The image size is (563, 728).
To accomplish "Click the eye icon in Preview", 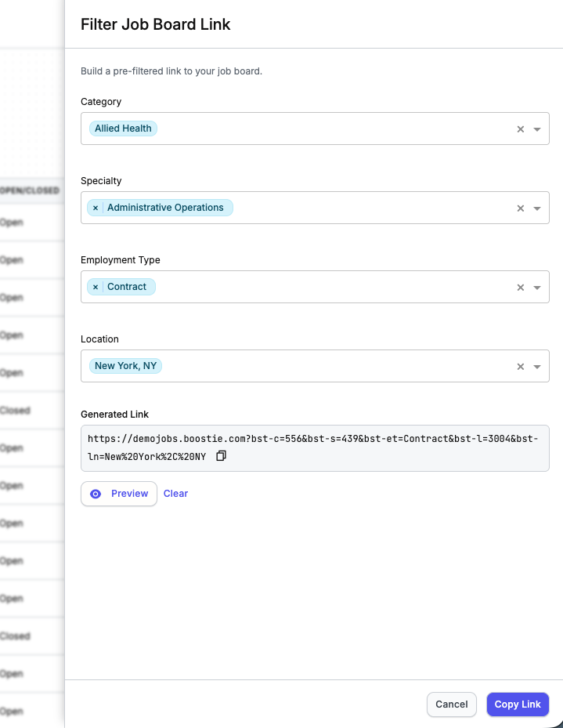I will pyautogui.click(x=96, y=494).
